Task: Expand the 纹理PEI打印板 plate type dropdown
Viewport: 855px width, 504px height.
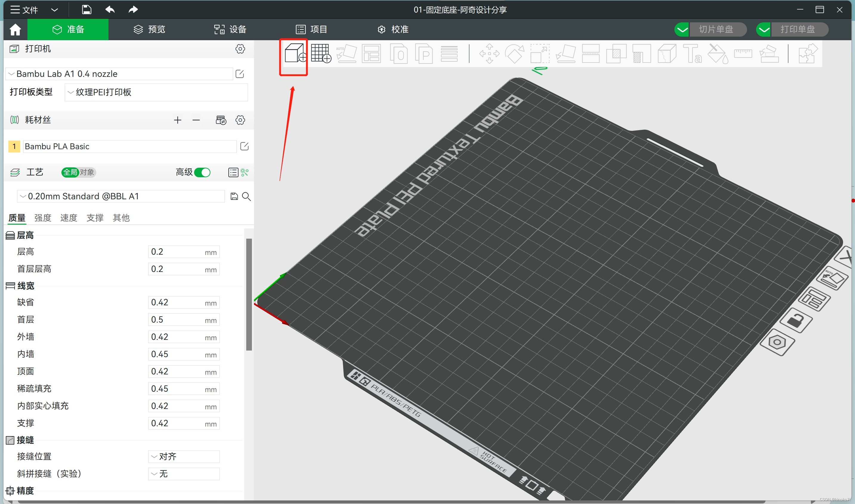Action: pos(156,92)
